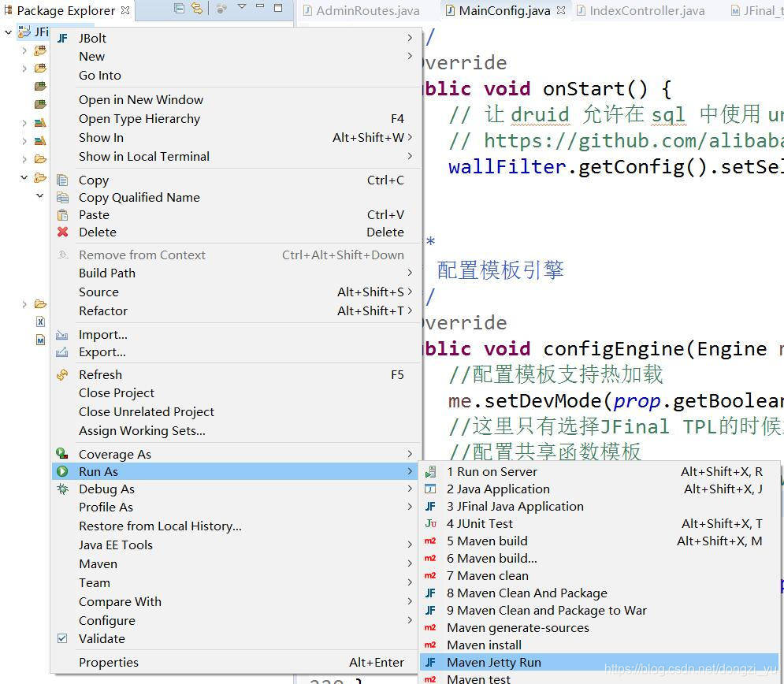
Task: Click the m2 icon beside Maven install
Action: click(430, 645)
